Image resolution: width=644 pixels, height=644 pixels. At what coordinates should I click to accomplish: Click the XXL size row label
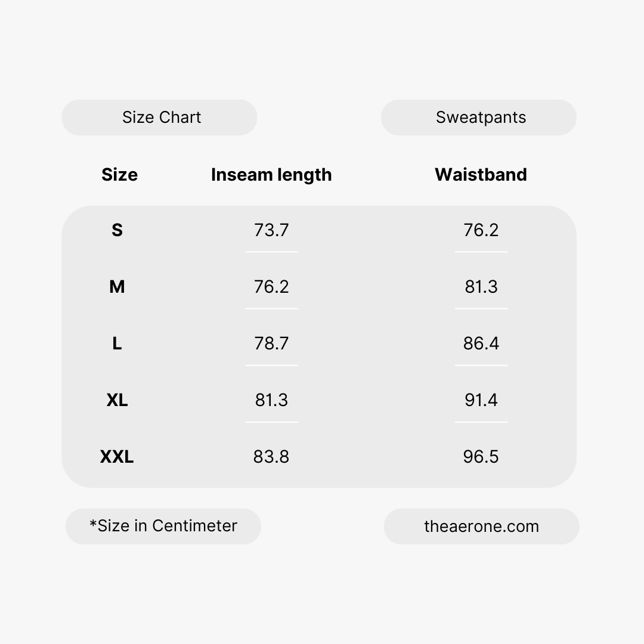(117, 457)
